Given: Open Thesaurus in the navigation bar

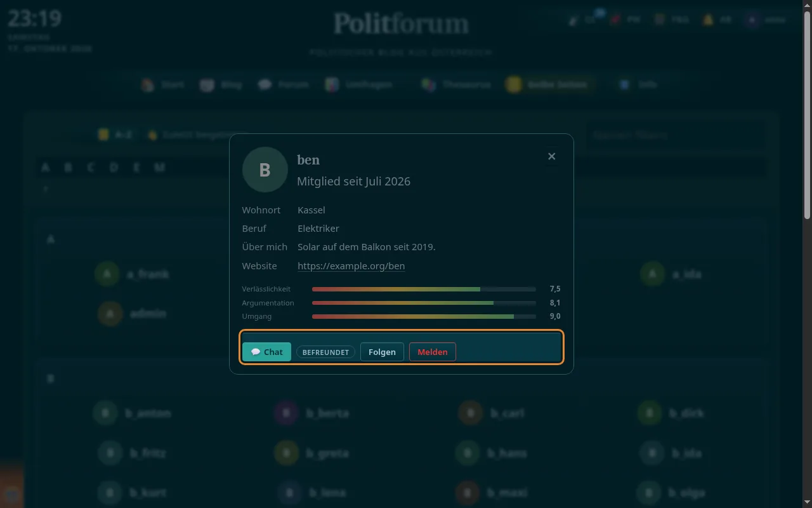Looking at the screenshot, I should click(x=457, y=84).
